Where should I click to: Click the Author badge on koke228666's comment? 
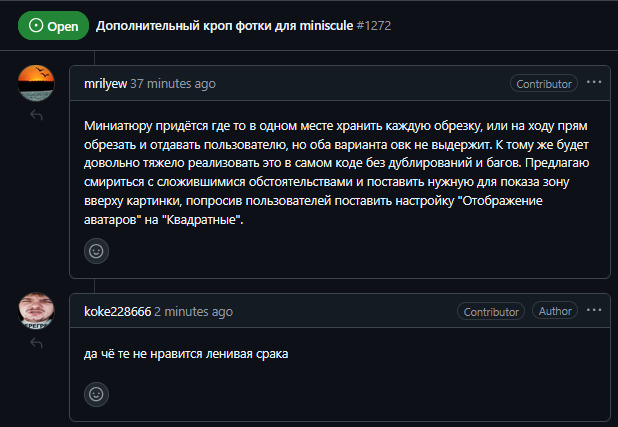pos(555,312)
